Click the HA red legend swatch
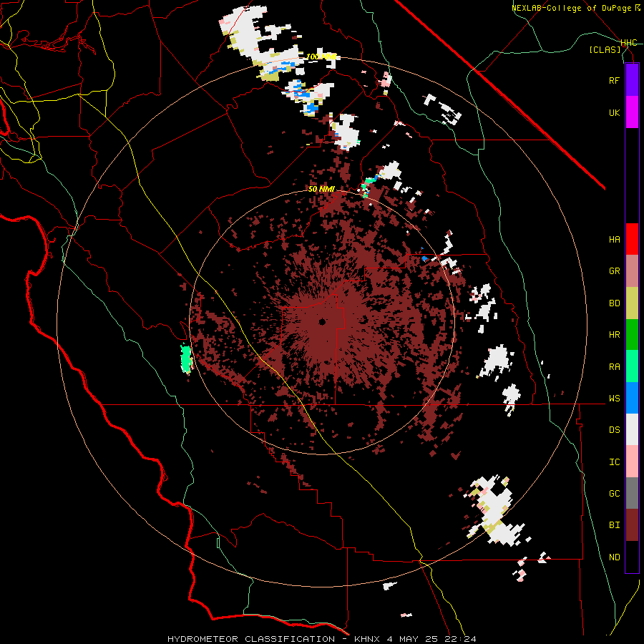This screenshot has height=644, width=644. pos(632,239)
